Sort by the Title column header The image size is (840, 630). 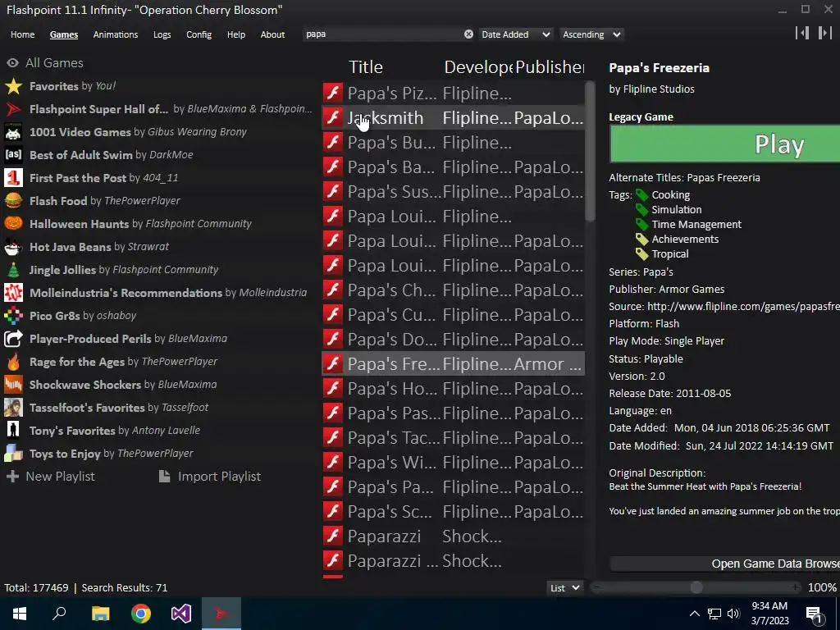pos(366,67)
